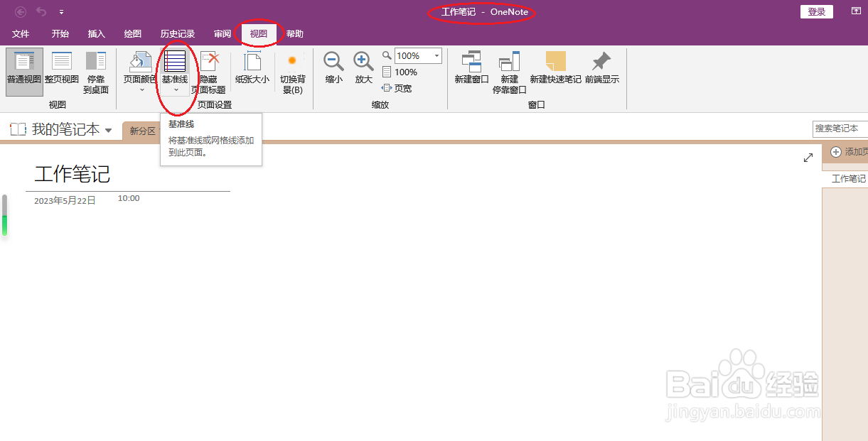Image resolution: width=868 pixels, height=441 pixels.
Task: Click the page title 工作笔记
Action: pyautogui.click(x=73, y=173)
